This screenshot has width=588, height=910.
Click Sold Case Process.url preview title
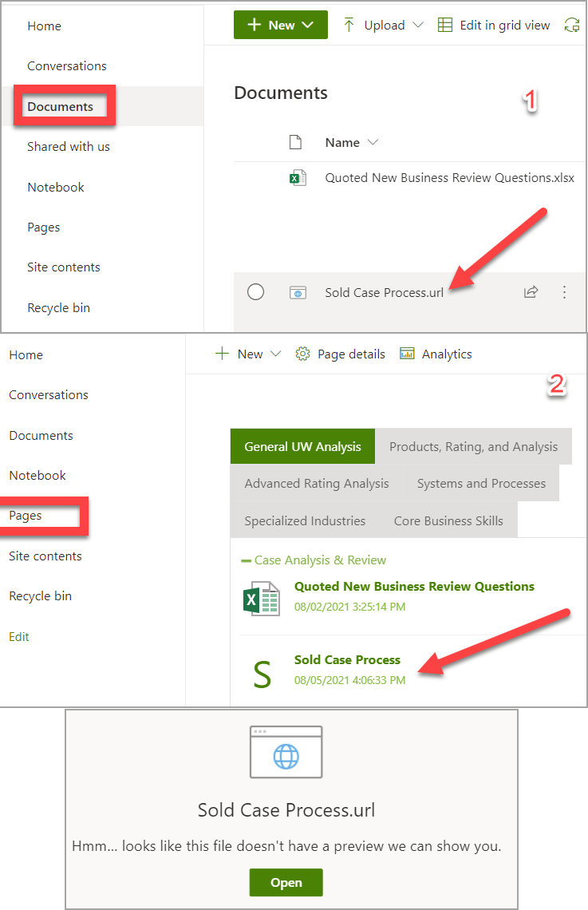(x=286, y=810)
